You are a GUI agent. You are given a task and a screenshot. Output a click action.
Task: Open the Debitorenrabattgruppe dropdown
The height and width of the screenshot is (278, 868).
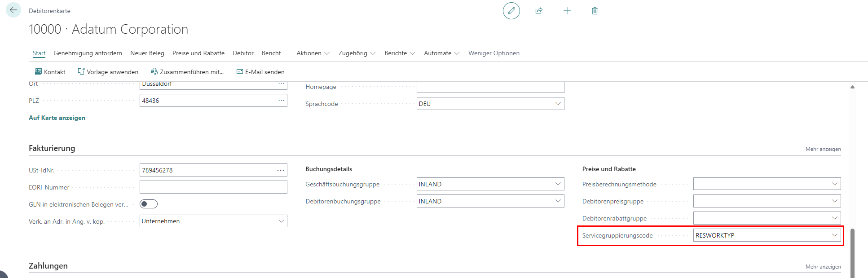pos(834,218)
